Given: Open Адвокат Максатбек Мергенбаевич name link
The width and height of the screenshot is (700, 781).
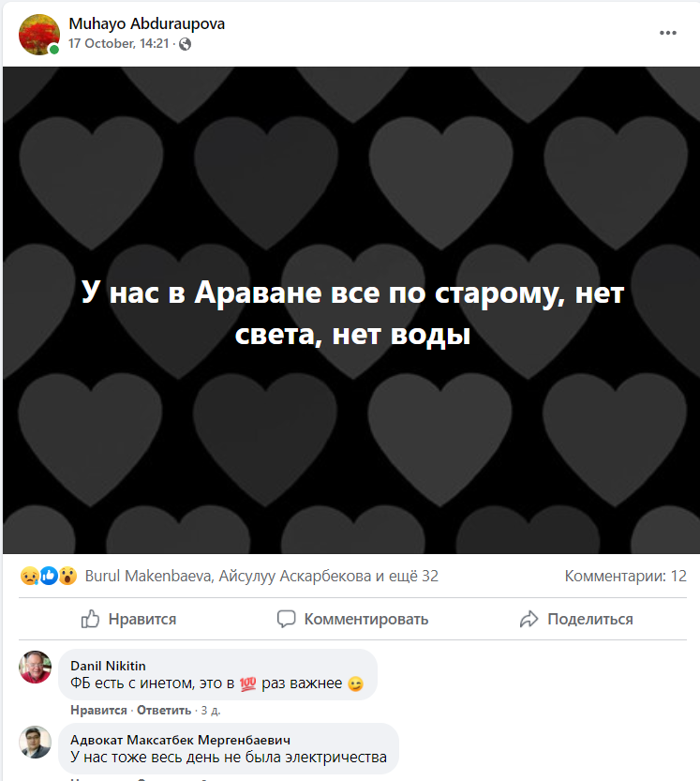Looking at the screenshot, I should point(180,740).
